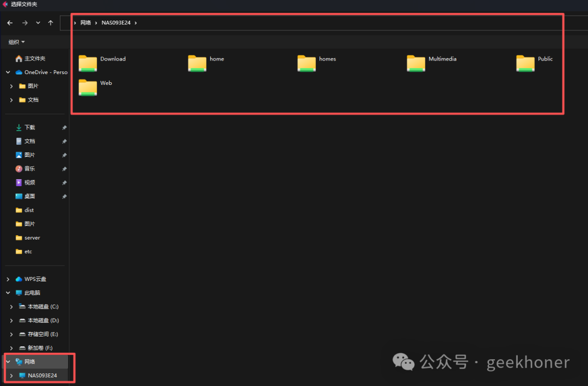Screen dimensions: 588x386
Task: Go up one folder level
Action: [51, 23]
